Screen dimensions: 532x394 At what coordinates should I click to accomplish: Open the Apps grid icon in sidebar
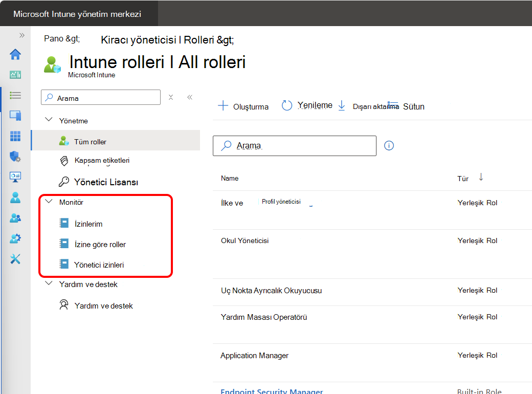[15, 136]
